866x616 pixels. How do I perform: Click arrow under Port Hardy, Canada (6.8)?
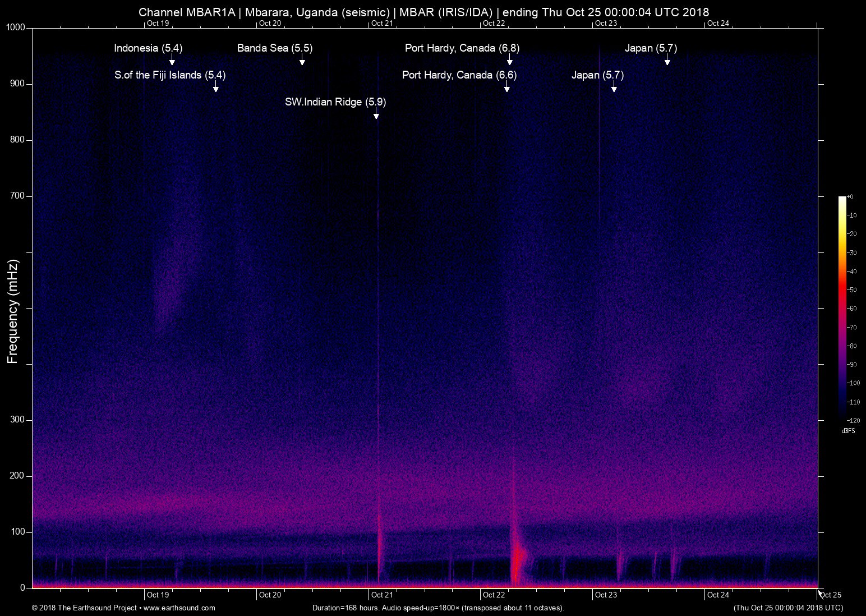509,61
